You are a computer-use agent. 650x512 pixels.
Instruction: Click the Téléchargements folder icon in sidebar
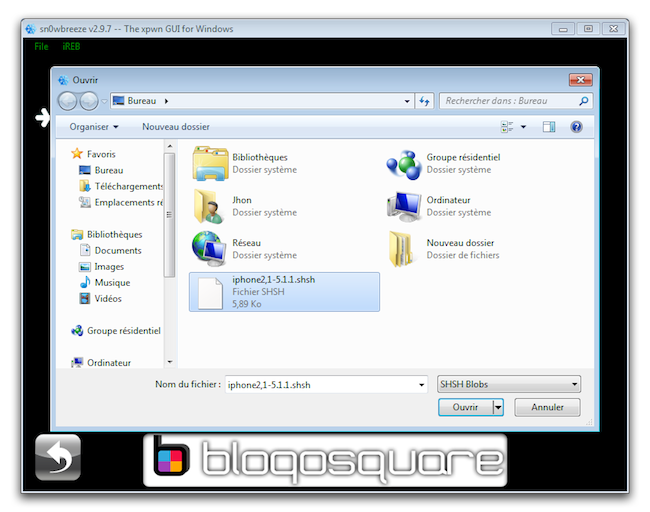tap(85, 186)
